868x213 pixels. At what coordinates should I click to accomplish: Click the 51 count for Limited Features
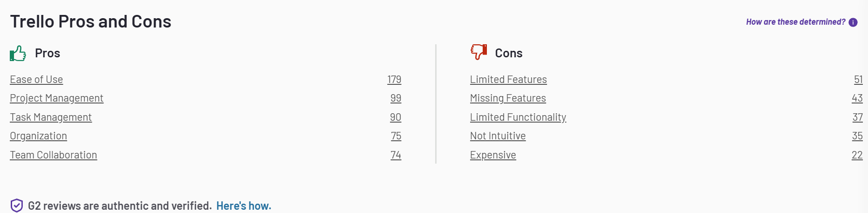click(858, 80)
